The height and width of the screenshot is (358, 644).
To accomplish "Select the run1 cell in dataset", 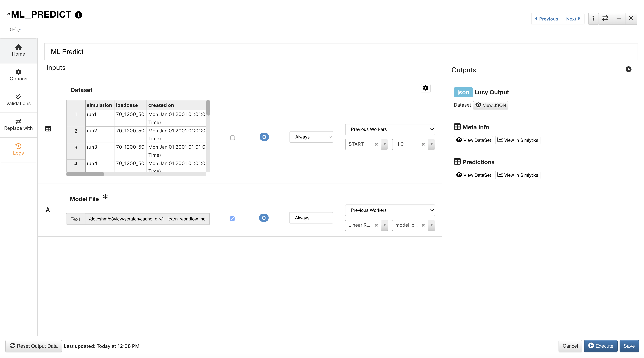I will point(100,118).
